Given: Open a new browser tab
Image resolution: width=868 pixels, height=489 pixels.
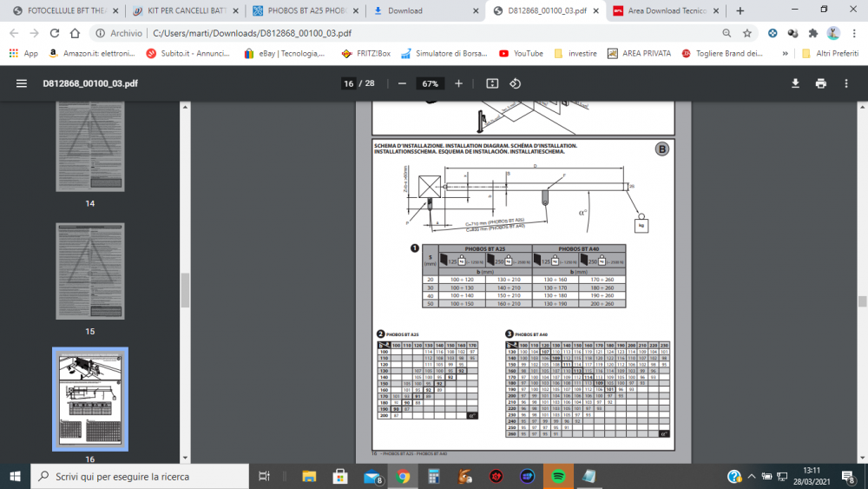Looking at the screenshot, I should click(x=740, y=10).
